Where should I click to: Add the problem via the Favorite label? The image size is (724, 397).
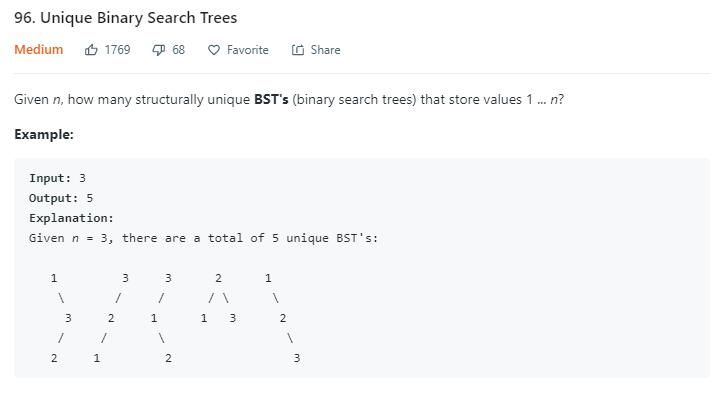click(x=247, y=50)
